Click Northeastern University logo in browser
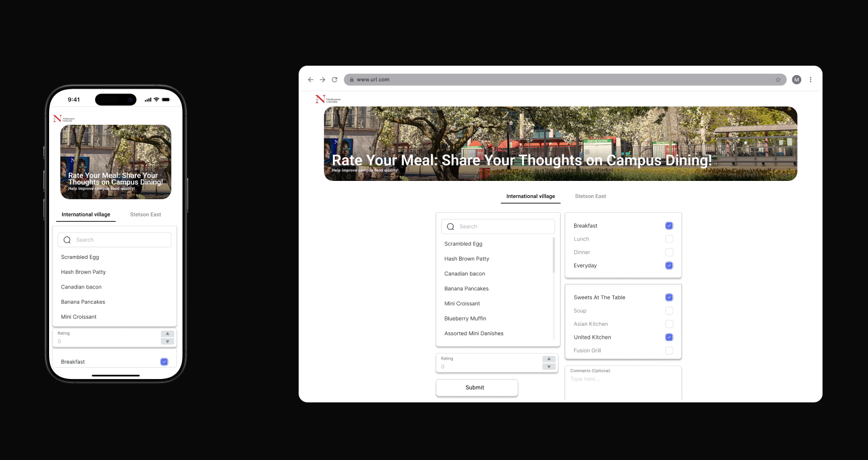 328,99
